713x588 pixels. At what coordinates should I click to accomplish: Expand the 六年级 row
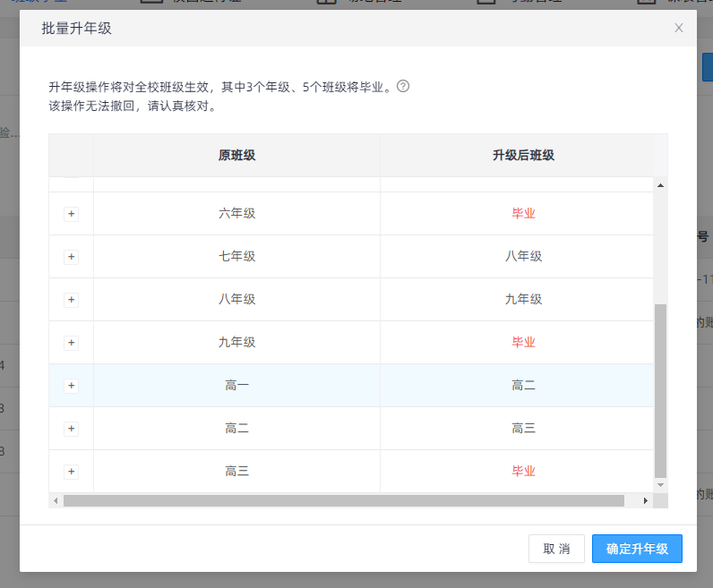click(72, 214)
